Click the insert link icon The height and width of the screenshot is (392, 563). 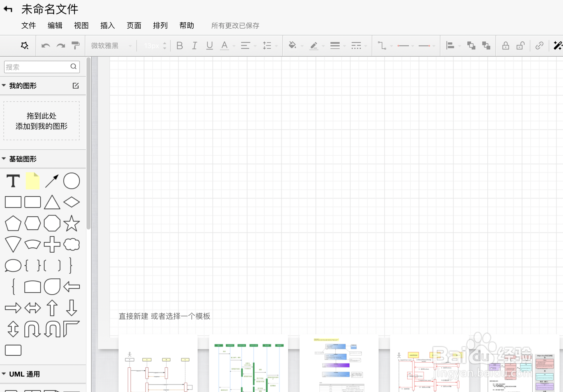pyautogui.click(x=539, y=46)
